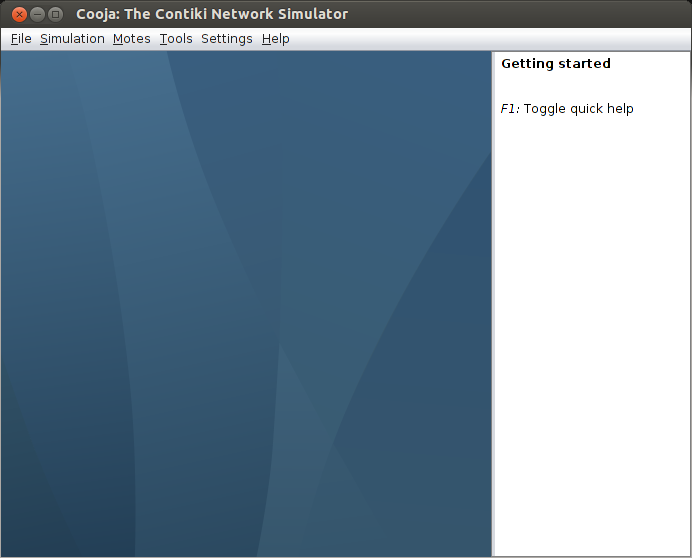The width and height of the screenshot is (692, 558).
Task: Minimize the Cooja simulator window
Action: tap(38, 15)
